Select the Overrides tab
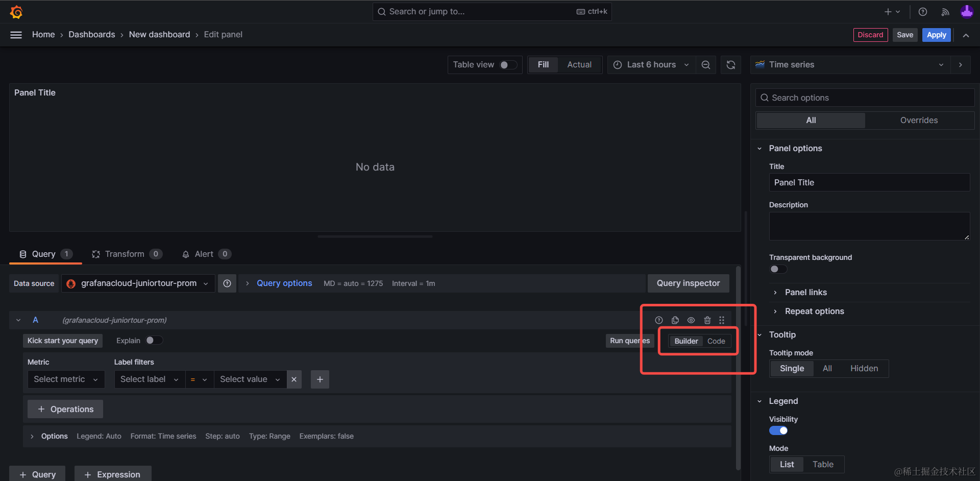 coord(919,121)
